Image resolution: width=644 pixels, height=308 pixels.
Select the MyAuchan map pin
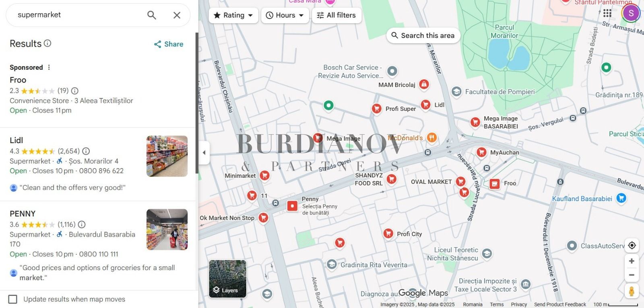(481, 152)
